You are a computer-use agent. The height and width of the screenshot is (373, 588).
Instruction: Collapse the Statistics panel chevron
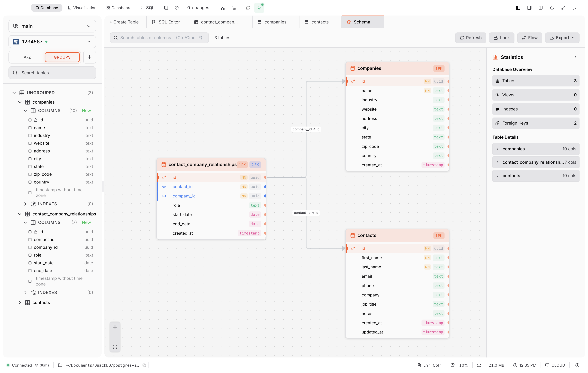pyautogui.click(x=575, y=57)
